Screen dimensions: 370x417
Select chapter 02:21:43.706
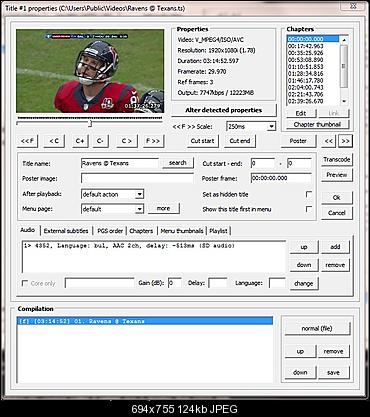313,94
